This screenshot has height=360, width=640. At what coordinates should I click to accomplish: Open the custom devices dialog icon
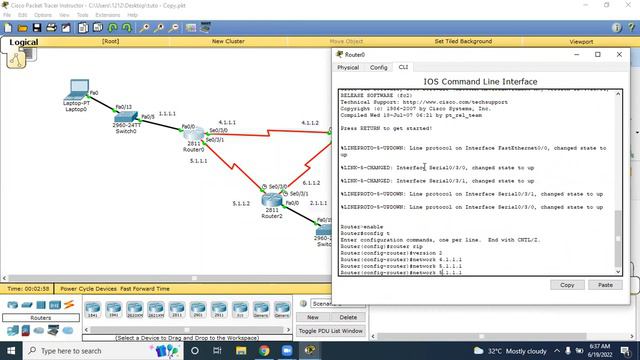coord(205,27)
